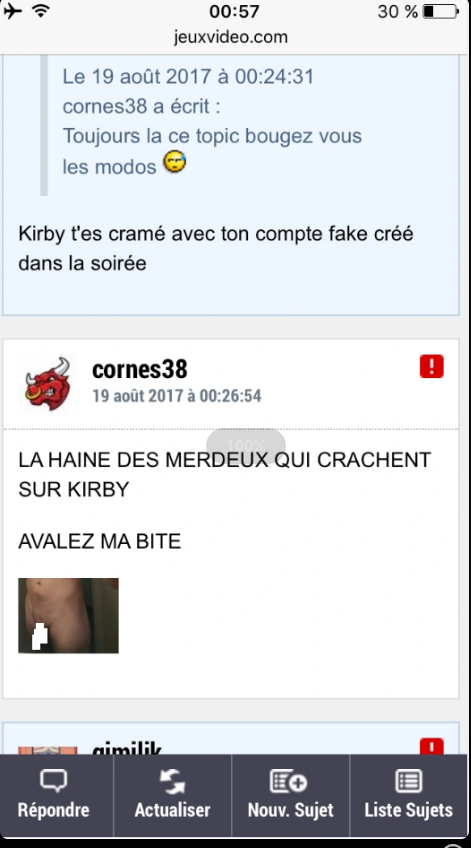Open the cornes38 profile from the username
471x848 pixels.
pos(140,369)
